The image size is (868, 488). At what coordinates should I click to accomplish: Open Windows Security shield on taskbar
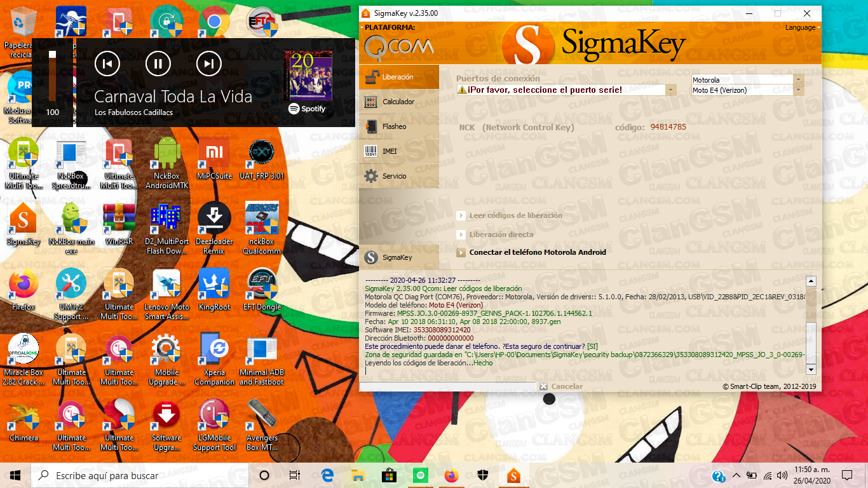click(482, 475)
